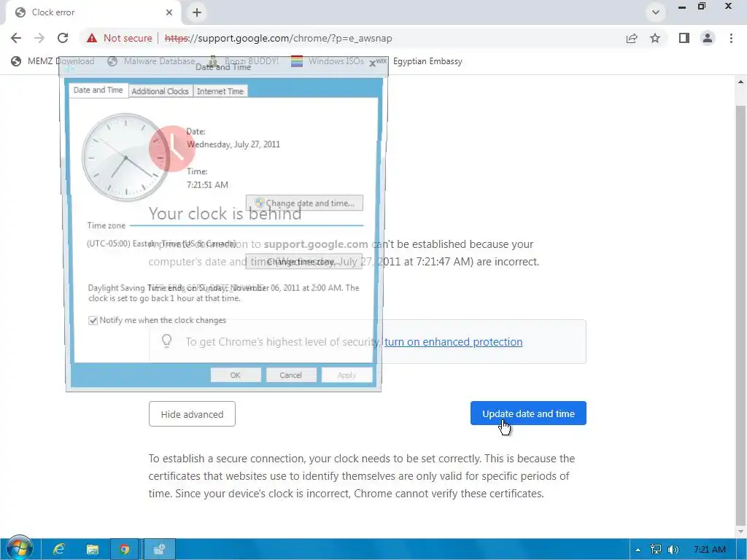Switch to Internet Time tab
The height and width of the screenshot is (560, 747).
click(220, 91)
